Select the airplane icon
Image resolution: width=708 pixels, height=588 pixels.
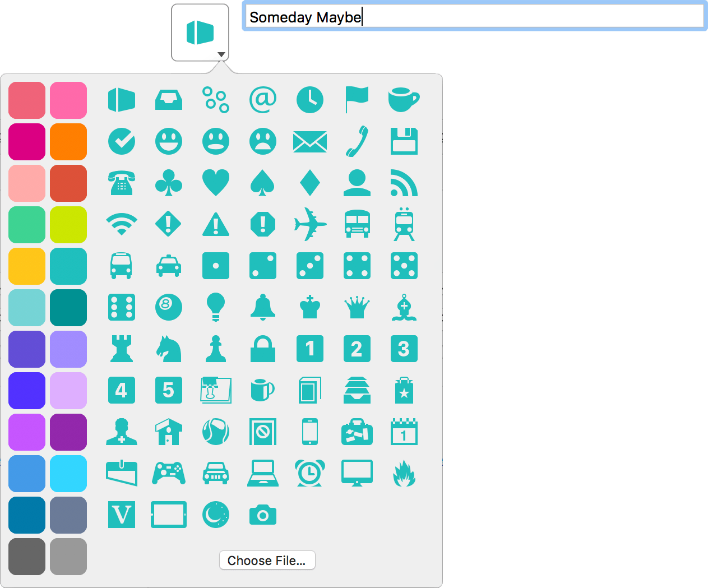(310, 224)
